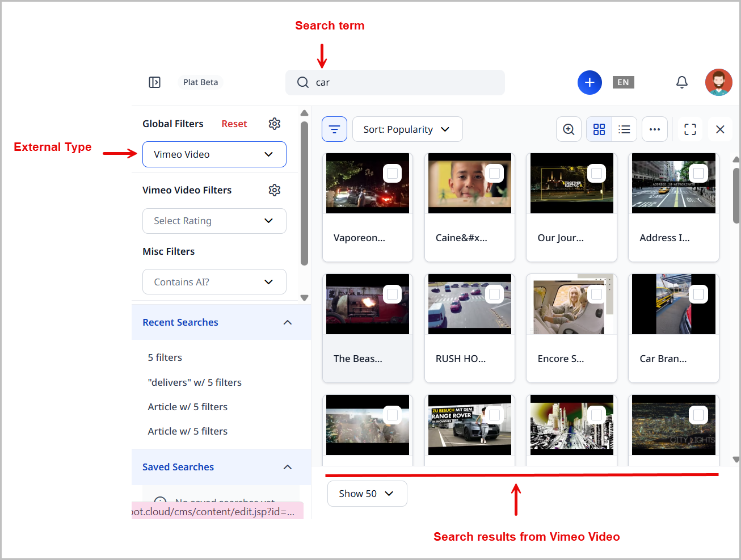The image size is (741, 560).
Task: Select the 'Article w/ 5 filters' recent search
Action: [187, 406]
